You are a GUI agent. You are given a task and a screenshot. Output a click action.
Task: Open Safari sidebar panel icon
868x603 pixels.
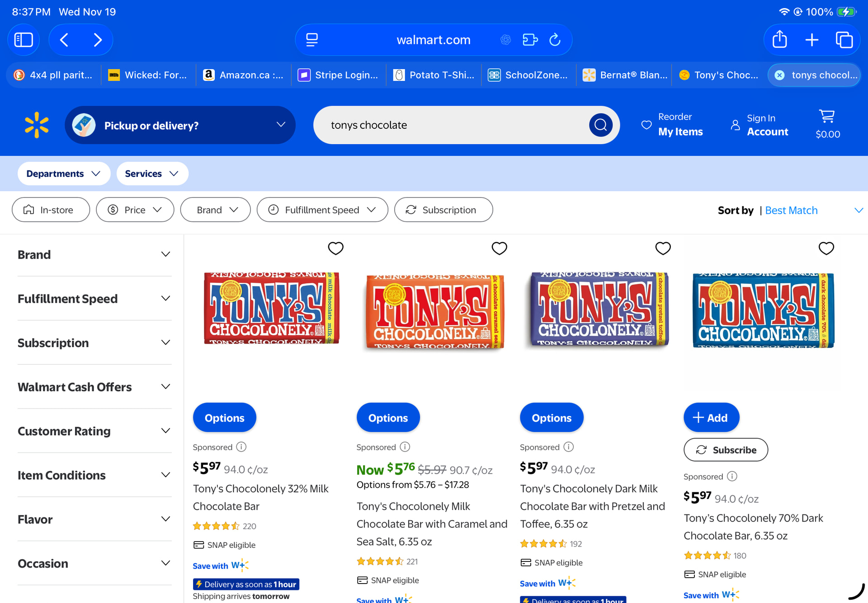tap(24, 40)
